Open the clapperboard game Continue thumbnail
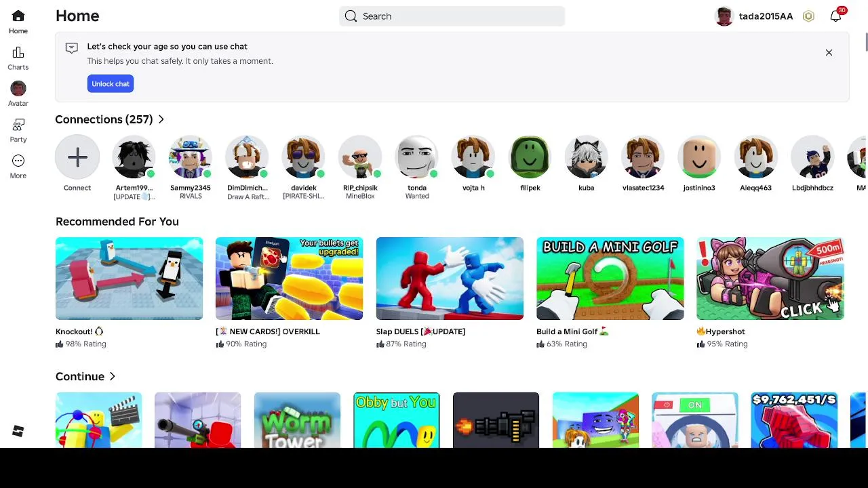868x488 pixels. click(x=98, y=420)
